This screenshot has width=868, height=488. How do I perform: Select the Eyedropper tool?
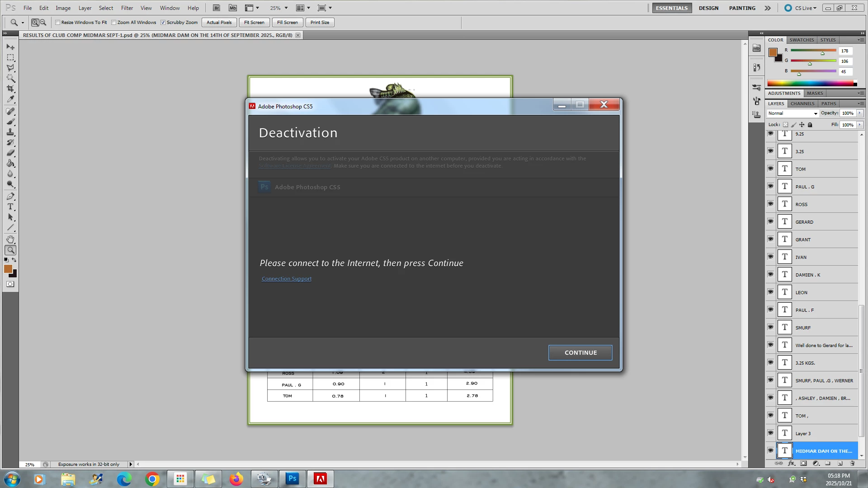coord(10,99)
